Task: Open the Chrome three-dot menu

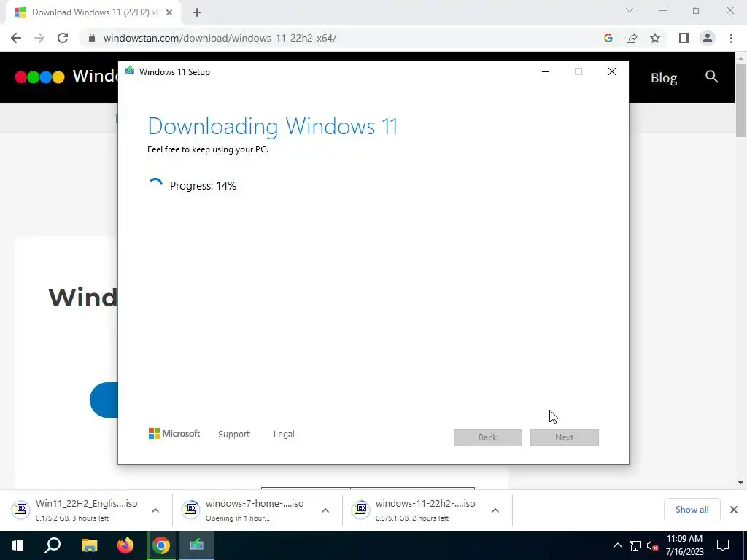Action: click(x=731, y=38)
